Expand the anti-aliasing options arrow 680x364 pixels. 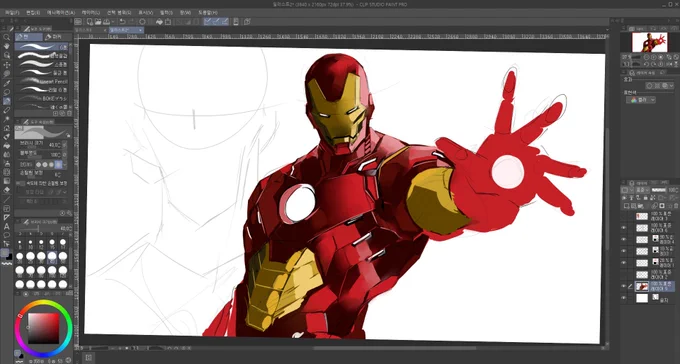(x=65, y=165)
